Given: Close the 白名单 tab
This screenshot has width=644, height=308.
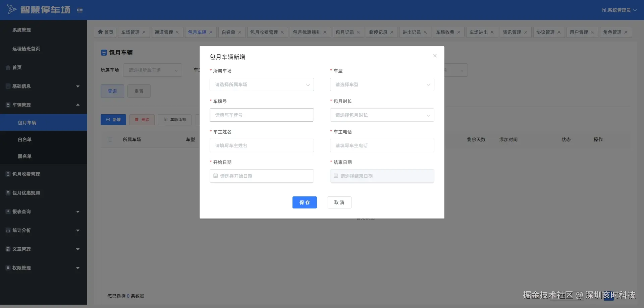Looking at the screenshot, I should pos(239,32).
